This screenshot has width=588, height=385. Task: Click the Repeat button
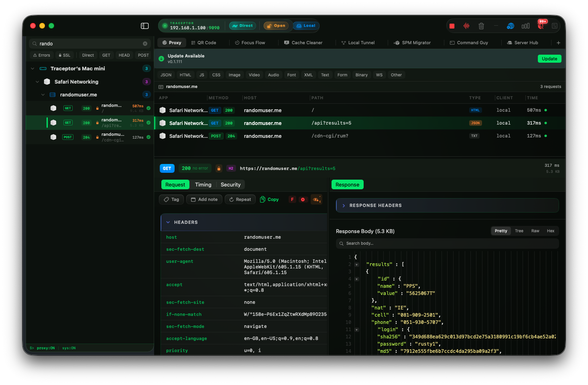240,199
